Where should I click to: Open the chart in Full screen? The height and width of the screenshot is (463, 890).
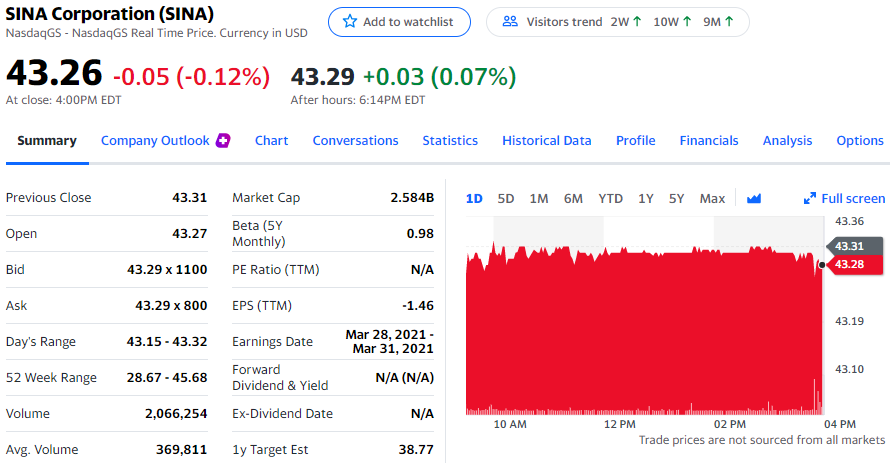[845, 199]
